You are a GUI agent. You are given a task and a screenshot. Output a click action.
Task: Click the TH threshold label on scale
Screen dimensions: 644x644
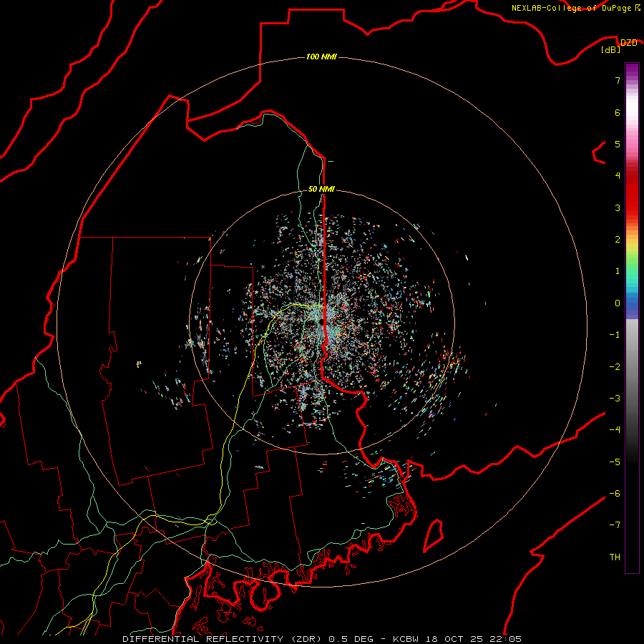click(x=615, y=557)
